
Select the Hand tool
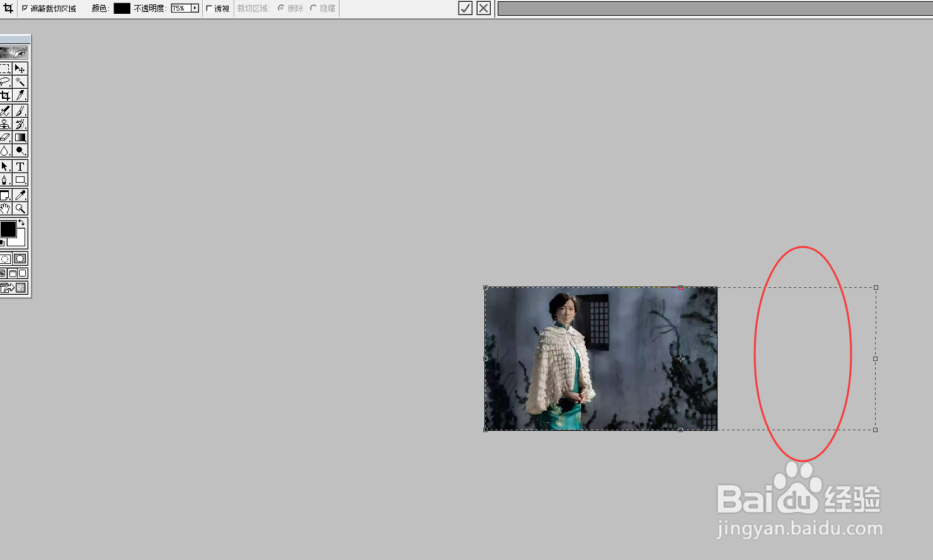click(x=5, y=209)
